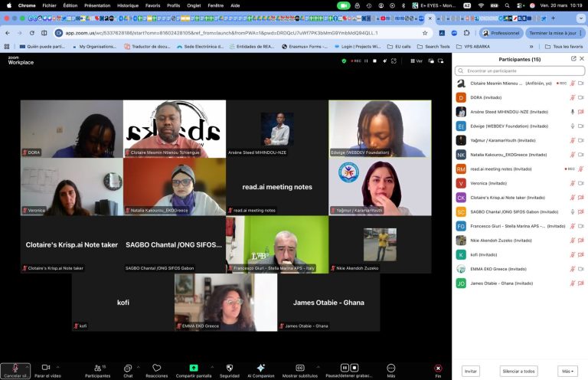588x380 pixels.
Task: Pop out the Participantes panel
Action: pyautogui.click(x=573, y=58)
